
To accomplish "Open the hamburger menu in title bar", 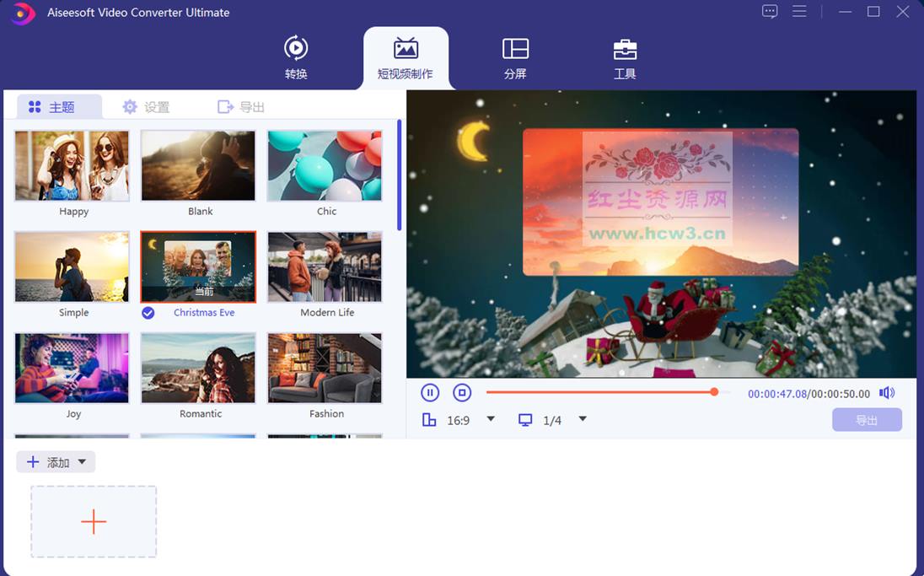I will coord(799,12).
